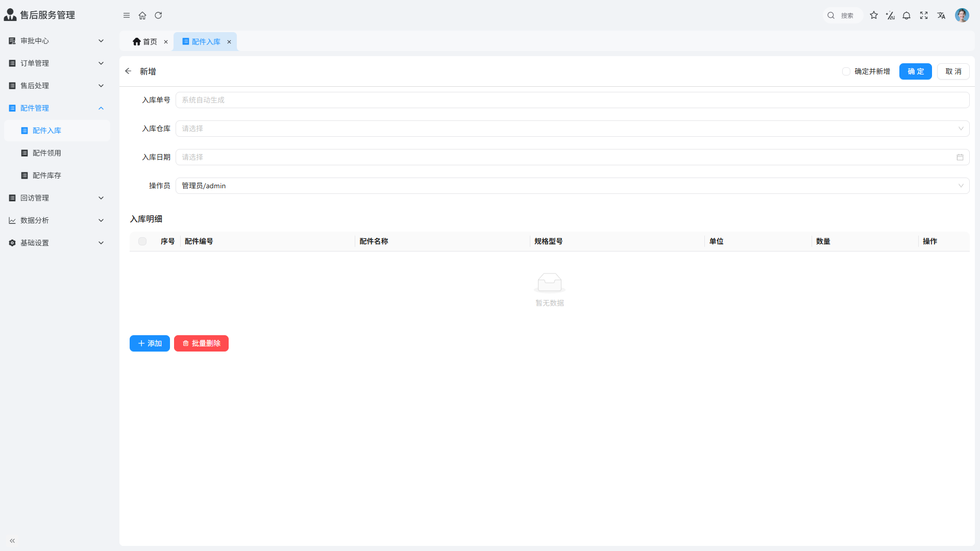Viewport: 980px width, 551px height.
Task: Select 配件库存 in the sidebar
Action: (x=57, y=176)
